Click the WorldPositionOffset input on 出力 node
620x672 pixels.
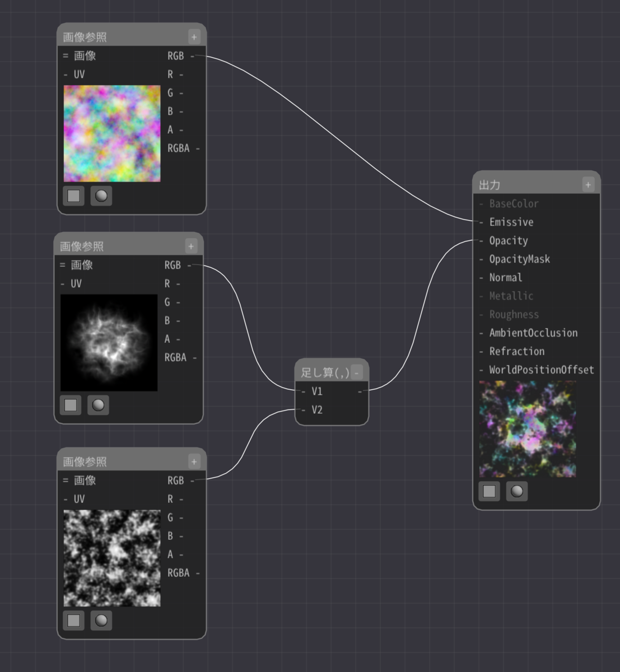click(537, 370)
